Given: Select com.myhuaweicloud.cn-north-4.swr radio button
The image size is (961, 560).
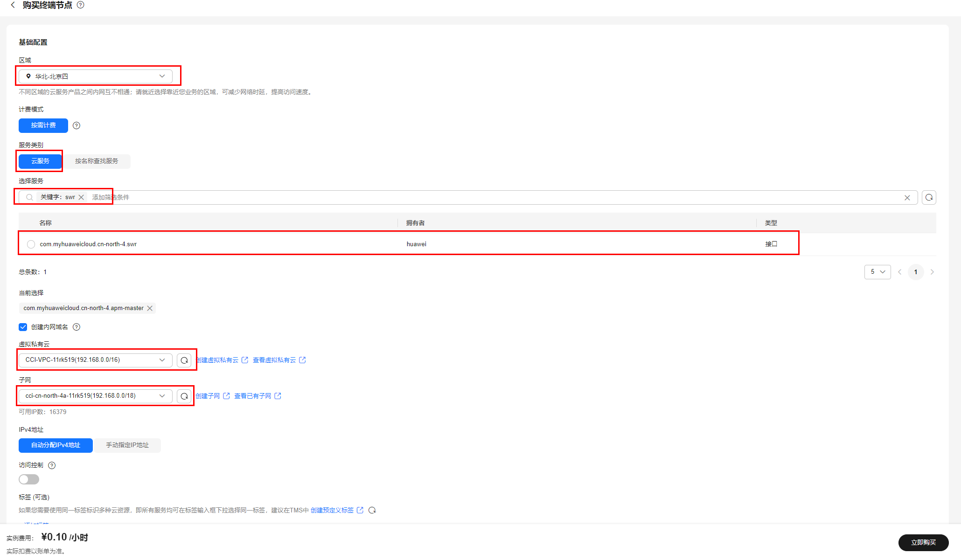Looking at the screenshot, I should tap(31, 244).
